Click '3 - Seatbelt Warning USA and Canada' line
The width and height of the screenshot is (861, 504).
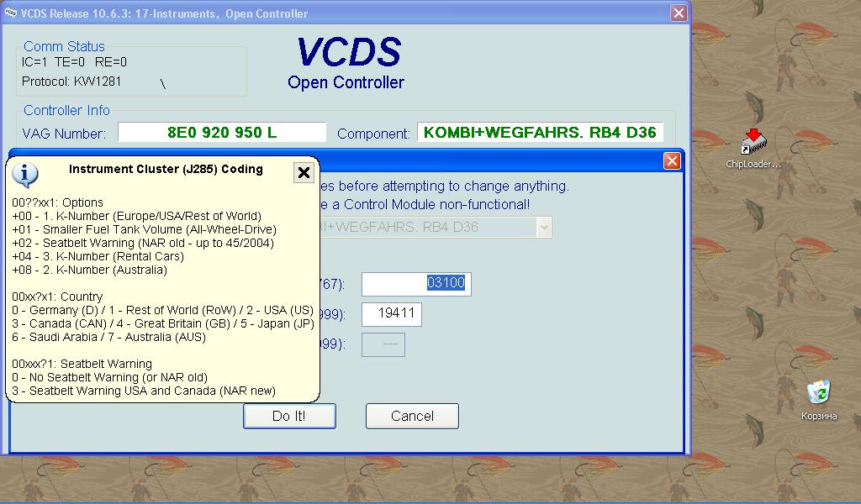[143, 391]
